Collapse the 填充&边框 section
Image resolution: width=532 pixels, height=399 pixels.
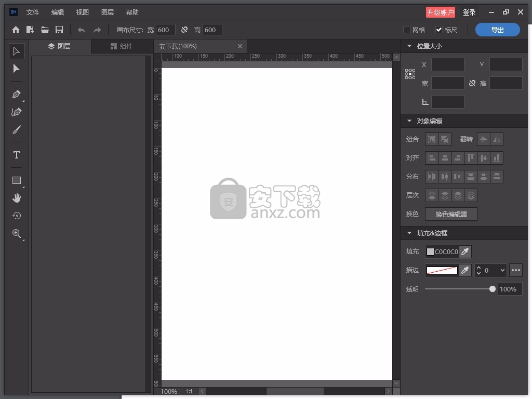tap(409, 233)
